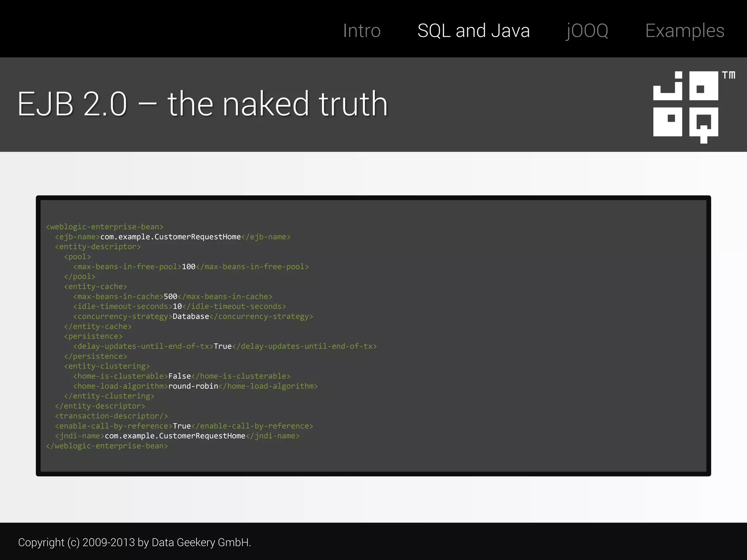Select the SQL and Java tab
The width and height of the screenshot is (747, 560).
(x=473, y=31)
